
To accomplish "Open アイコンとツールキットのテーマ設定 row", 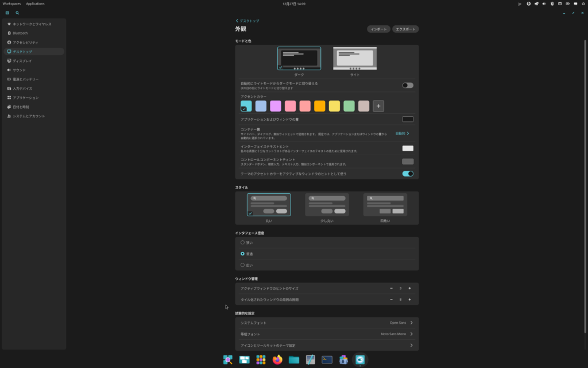I will 411,346.
